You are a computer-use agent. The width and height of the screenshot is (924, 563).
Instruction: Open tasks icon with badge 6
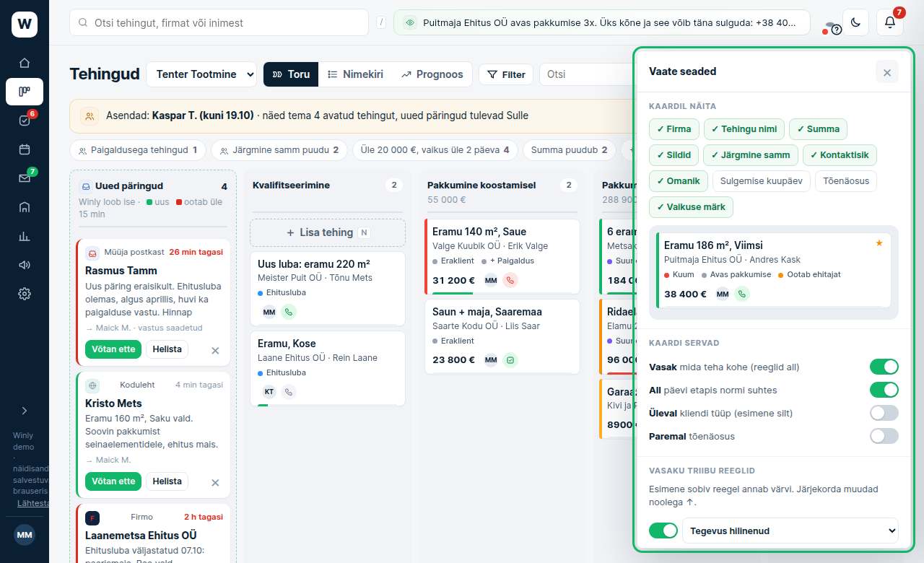(x=25, y=121)
